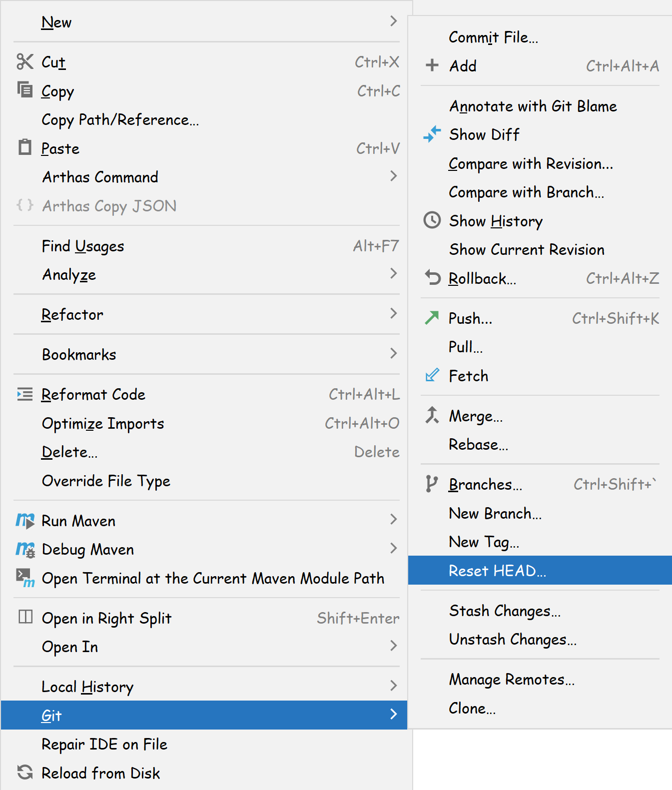This screenshot has width=672, height=790.
Task: Click the Rollback undo icon
Action: click(432, 278)
